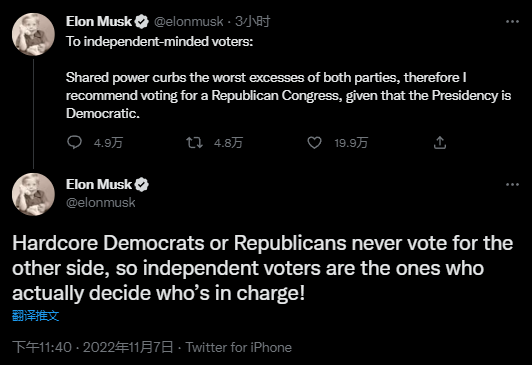Click @elonmusk handle under second tweet name
532x365 pixels.
point(100,203)
